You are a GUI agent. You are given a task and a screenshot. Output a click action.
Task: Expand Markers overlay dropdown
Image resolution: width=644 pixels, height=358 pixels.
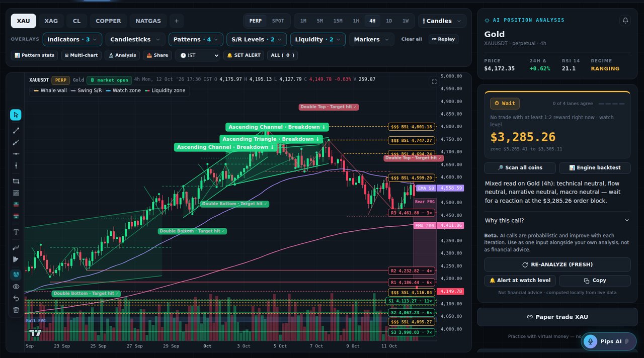click(372, 39)
